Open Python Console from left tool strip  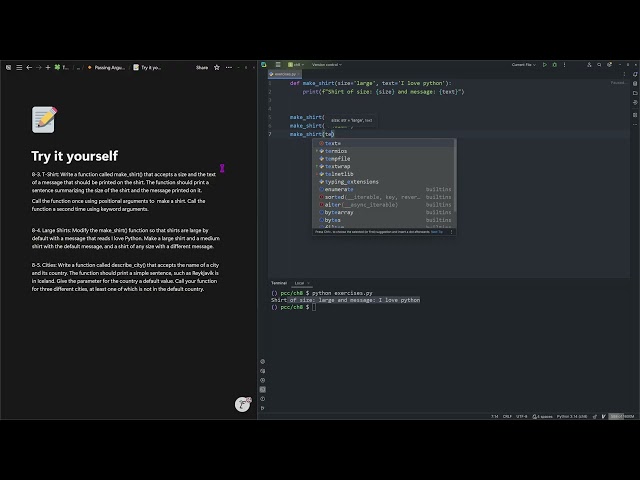[x=262, y=362]
